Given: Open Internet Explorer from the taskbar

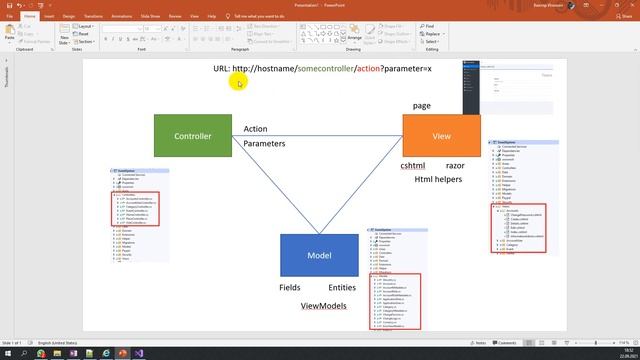Looking at the screenshot, I should [106, 353].
